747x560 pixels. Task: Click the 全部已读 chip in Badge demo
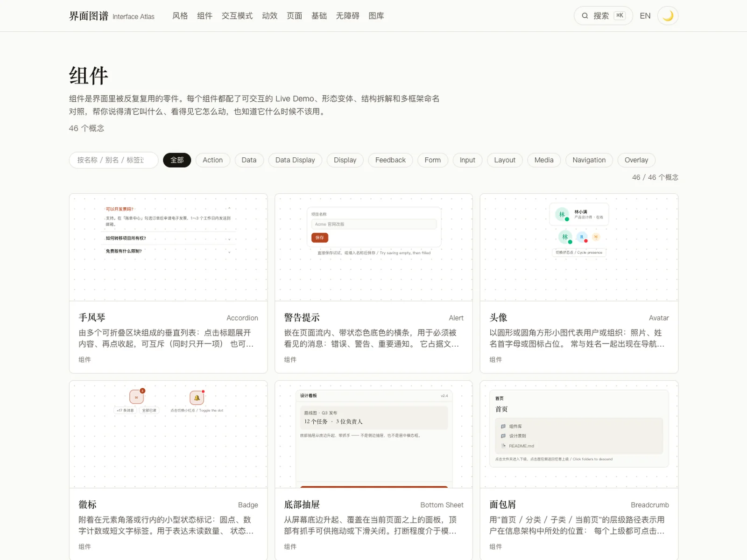tap(149, 410)
